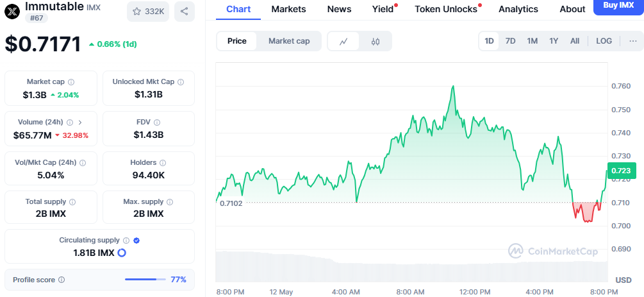Click the Circulating supply info icon
Image resolution: width=644 pixels, height=297 pixels.
[x=126, y=241]
